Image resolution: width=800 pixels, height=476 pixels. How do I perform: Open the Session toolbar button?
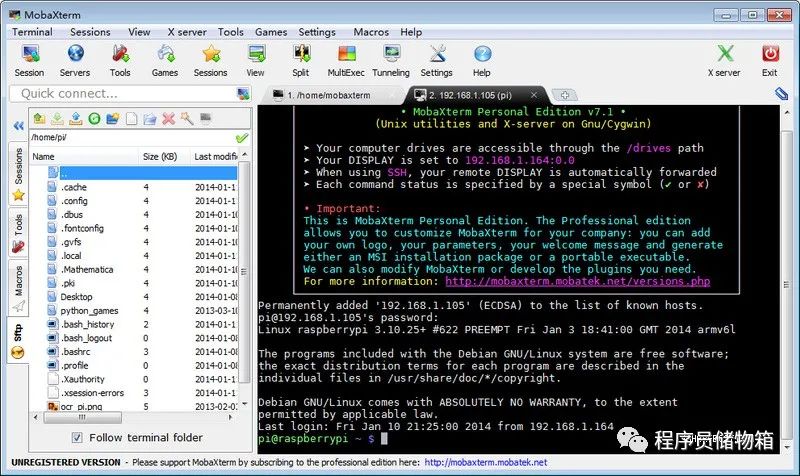click(29, 61)
